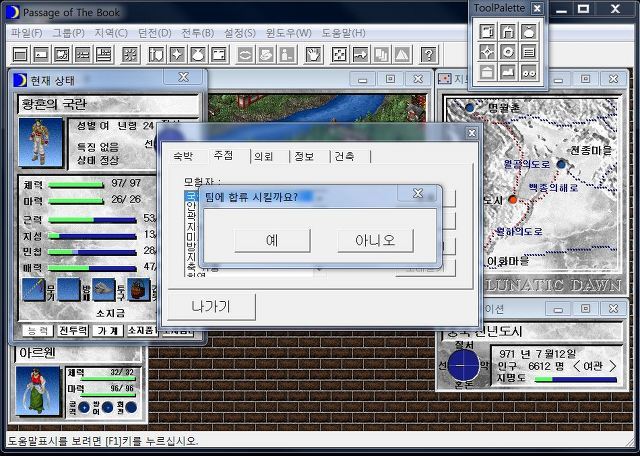The image size is (640, 456).
Task: Open the 전투(B) menu
Action: pyautogui.click(x=198, y=33)
